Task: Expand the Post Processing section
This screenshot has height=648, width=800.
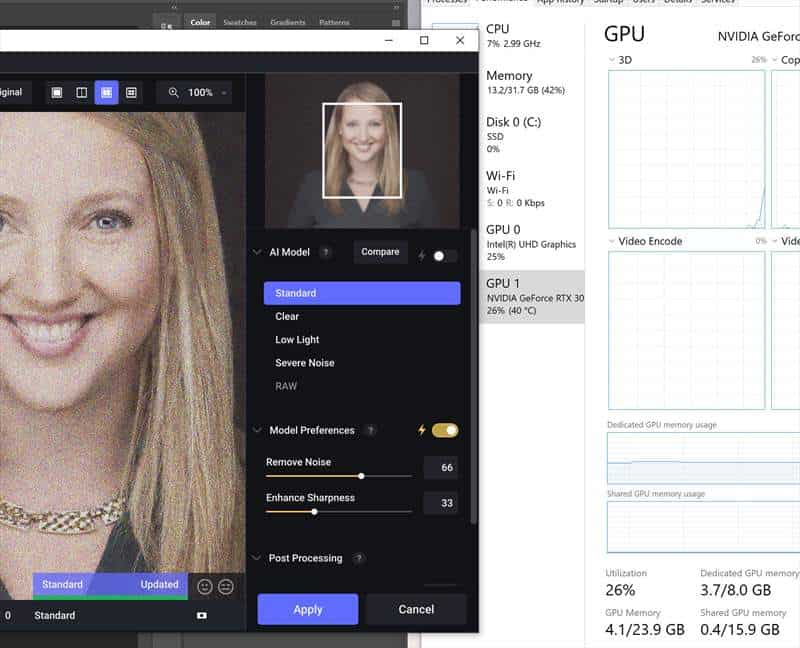Action: (x=256, y=558)
